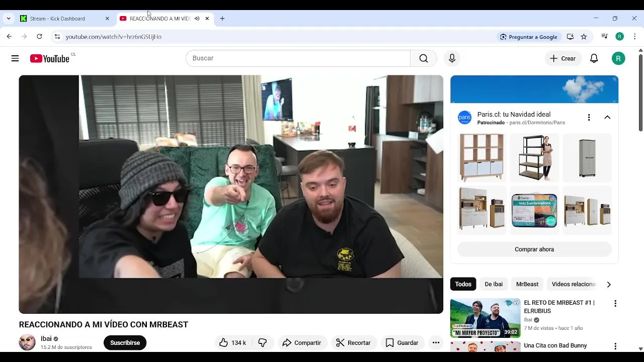Click the Compartir button
644x362 pixels.
(x=302, y=343)
